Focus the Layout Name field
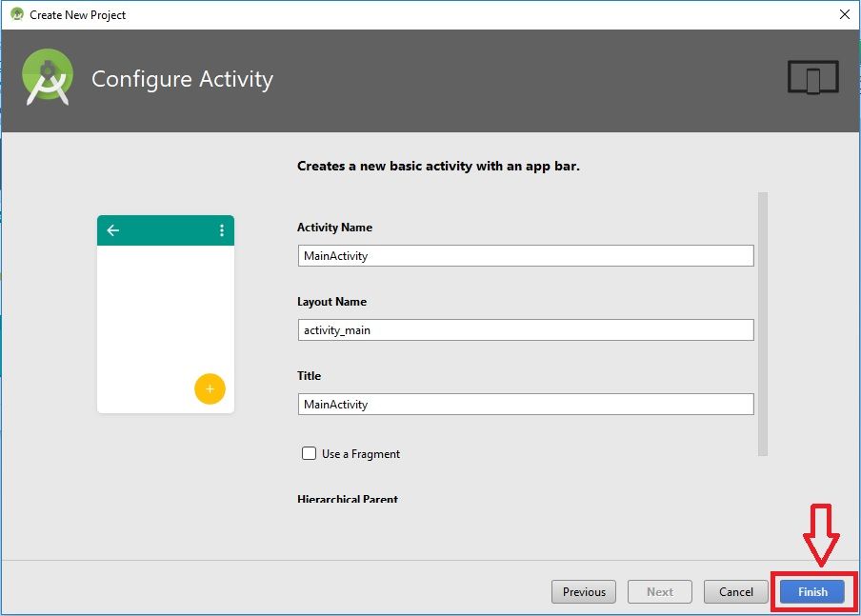 tap(526, 330)
